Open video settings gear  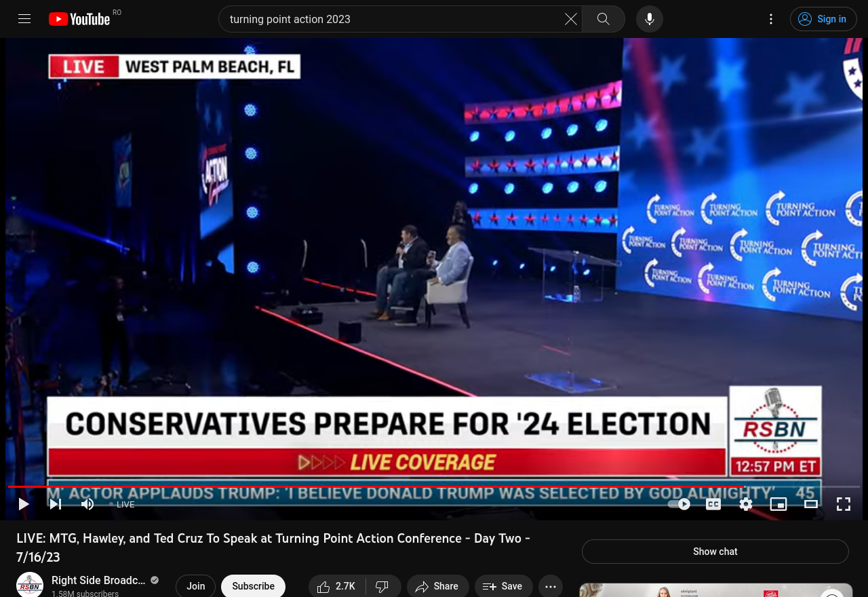[746, 504]
